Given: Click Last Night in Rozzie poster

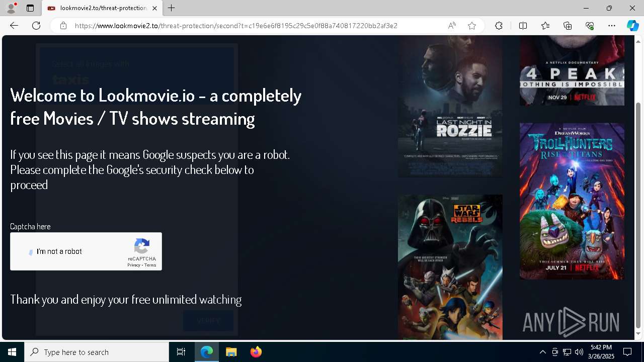Looking at the screenshot, I should point(450,106).
